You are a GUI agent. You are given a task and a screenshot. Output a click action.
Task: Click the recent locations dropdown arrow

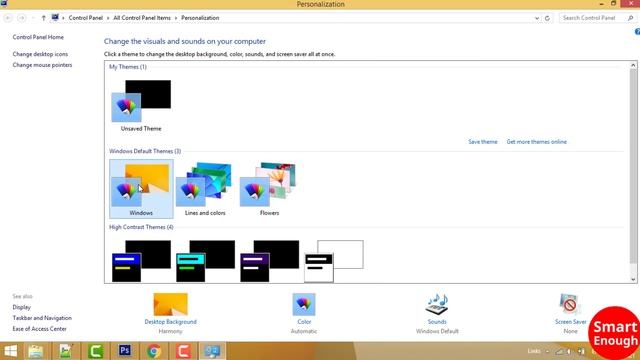[x=33, y=18]
